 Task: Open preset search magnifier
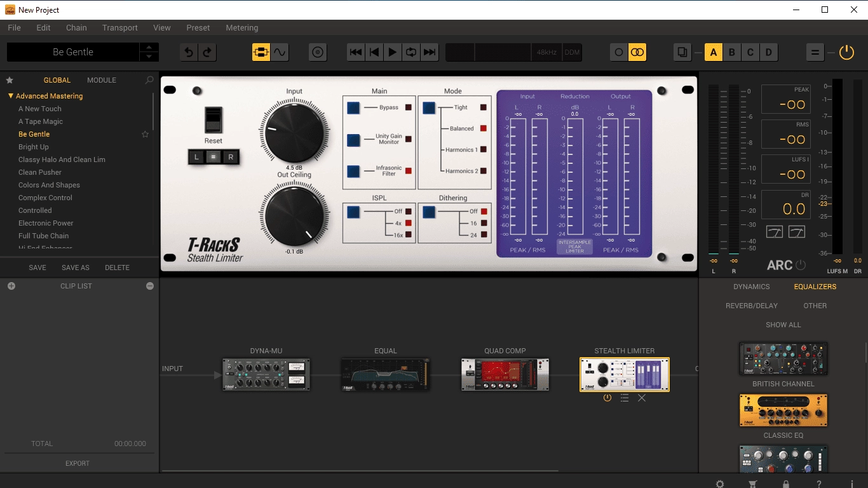(149, 80)
